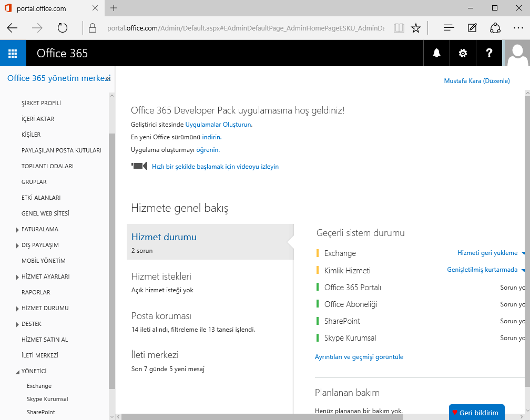Open Ayrıntıları ve geçmişi görüntüle

(x=359, y=357)
